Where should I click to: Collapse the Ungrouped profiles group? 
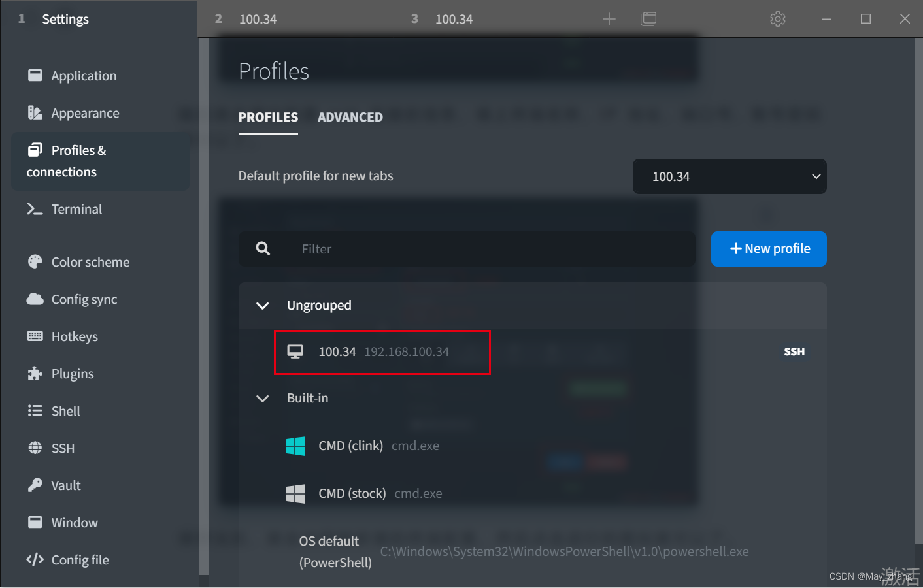coord(262,306)
